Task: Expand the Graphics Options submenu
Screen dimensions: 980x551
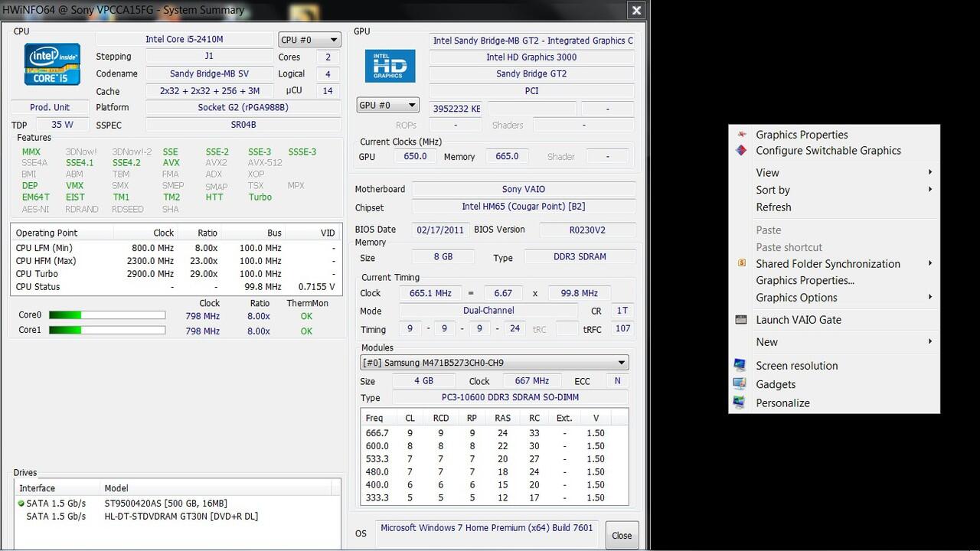Action: [x=835, y=297]
